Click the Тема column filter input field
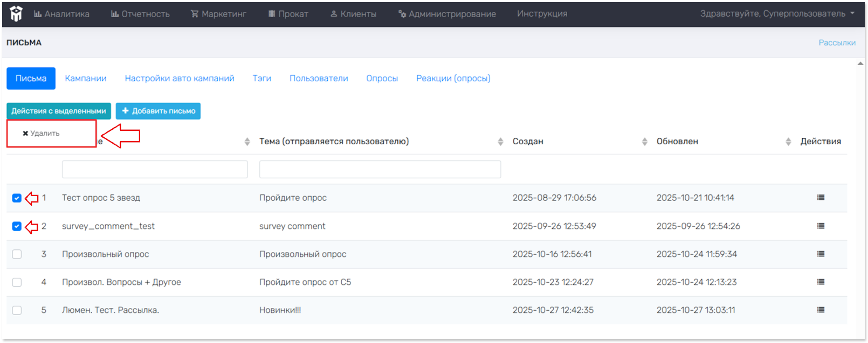The height and width of the screenshot is (343, 868). point(380,170)
